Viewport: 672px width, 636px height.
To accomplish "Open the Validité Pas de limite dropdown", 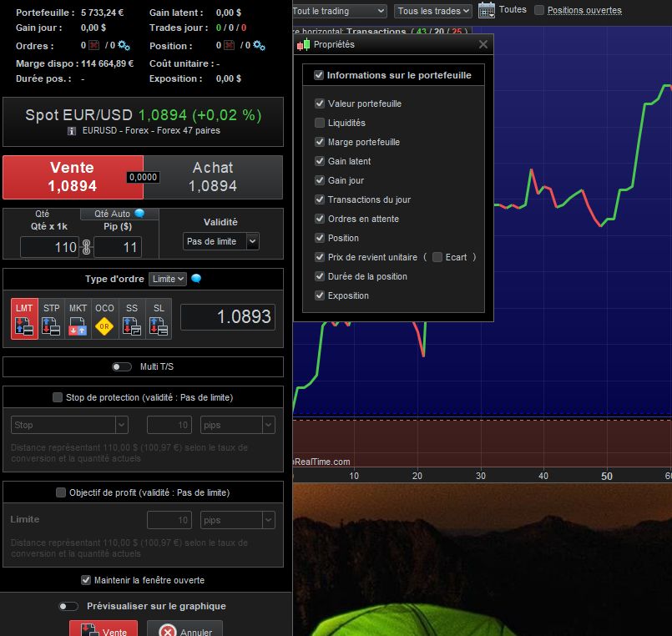I will [x=220, y=241].
